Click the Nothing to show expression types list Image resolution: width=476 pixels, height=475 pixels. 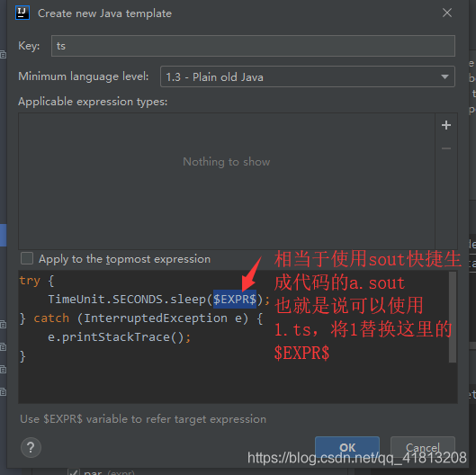[x=227, y=181]
